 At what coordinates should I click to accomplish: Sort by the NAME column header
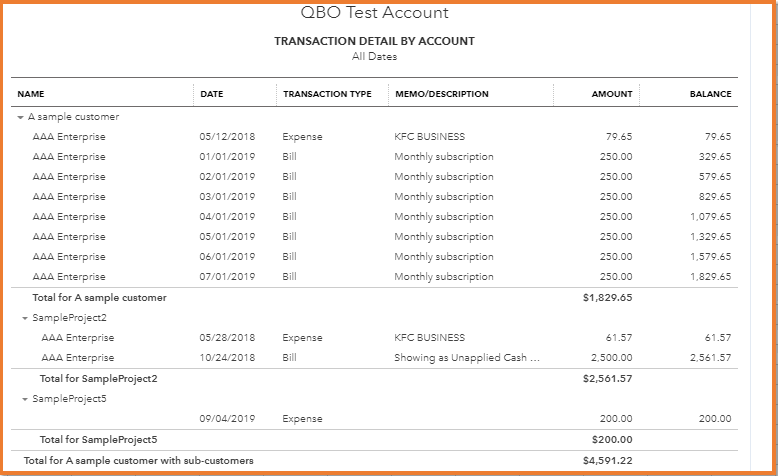click(32, 94)
